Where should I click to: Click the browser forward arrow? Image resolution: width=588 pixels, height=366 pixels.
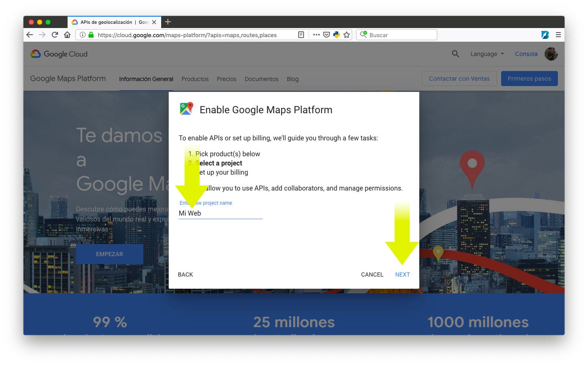42,35
